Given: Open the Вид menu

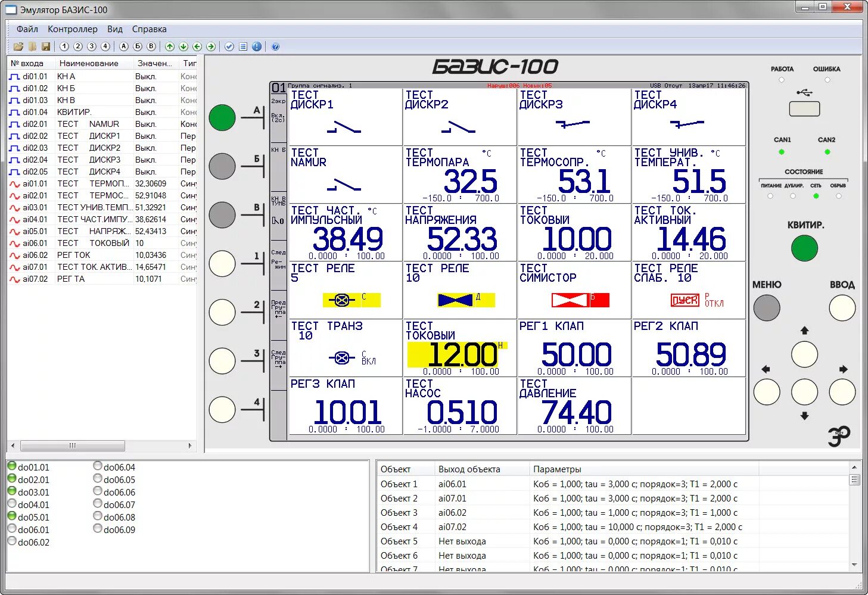Looking at the screenshot, I should point(115,29).
